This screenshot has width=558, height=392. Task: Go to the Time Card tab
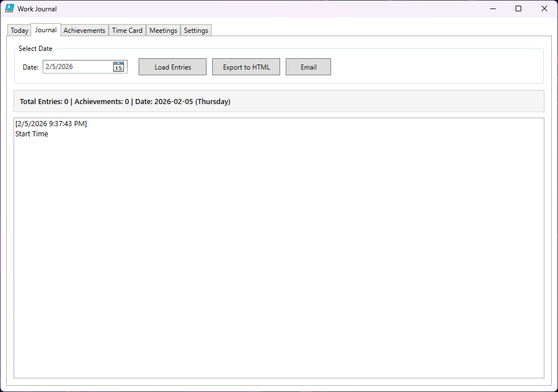coord(127,31)
